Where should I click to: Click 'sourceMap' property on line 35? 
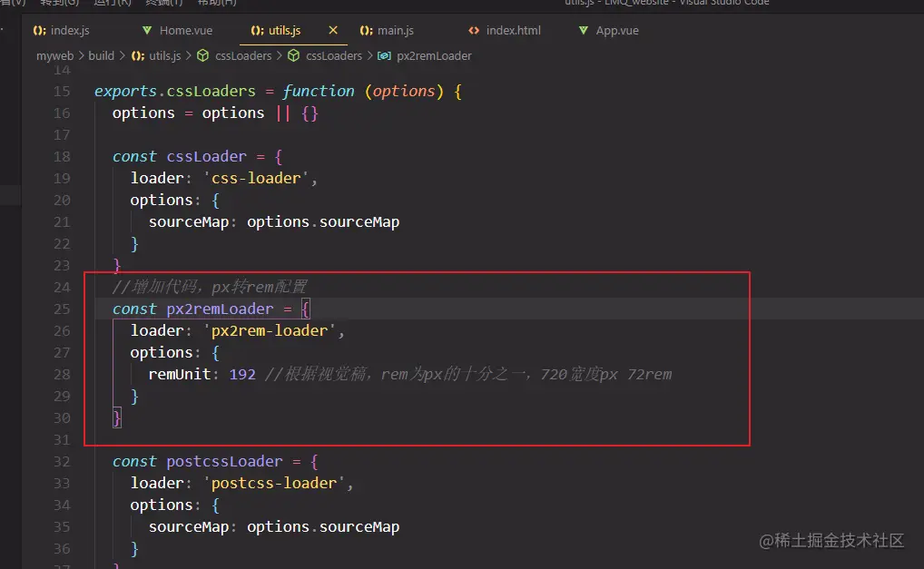click(189, 527)
